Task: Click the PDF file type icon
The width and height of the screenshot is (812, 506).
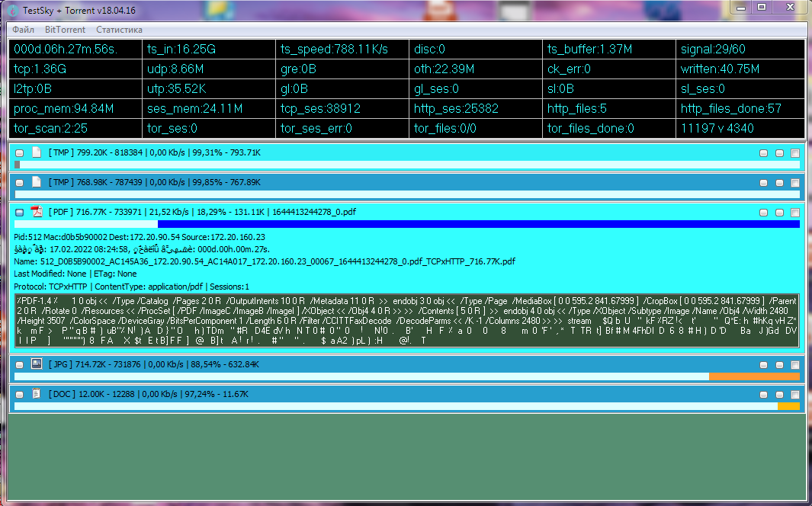Action: click(36, 212)
